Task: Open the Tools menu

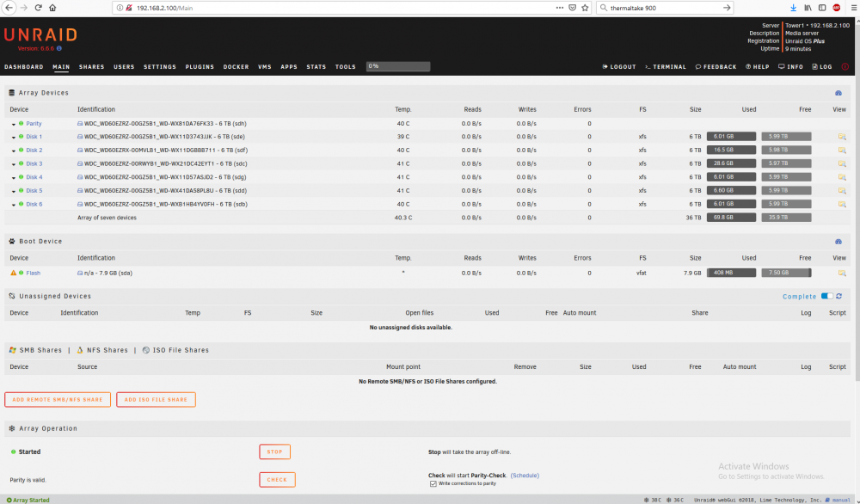Action: pos(346,67)
